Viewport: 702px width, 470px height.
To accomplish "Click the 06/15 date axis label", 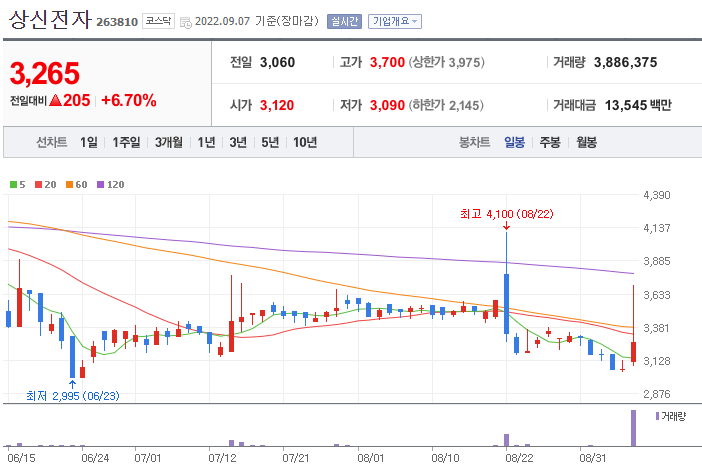I will click(x=21, y=458).
